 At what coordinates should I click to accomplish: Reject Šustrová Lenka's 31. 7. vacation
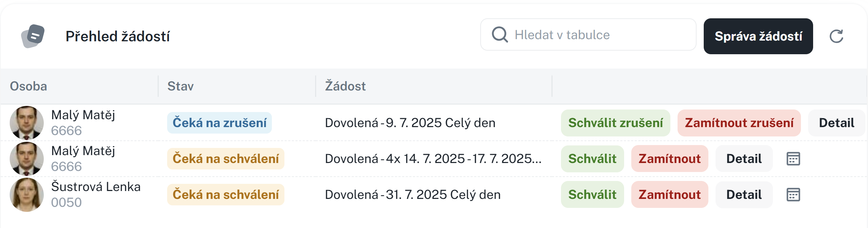669,195
